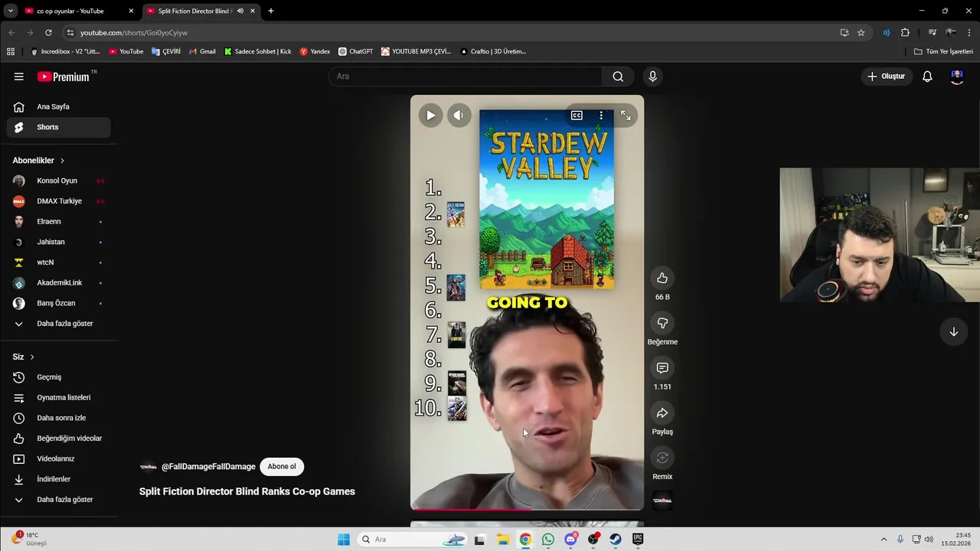Click the address bar URL
The height and width of the screenshot is (551, 980).
[133, 33]
